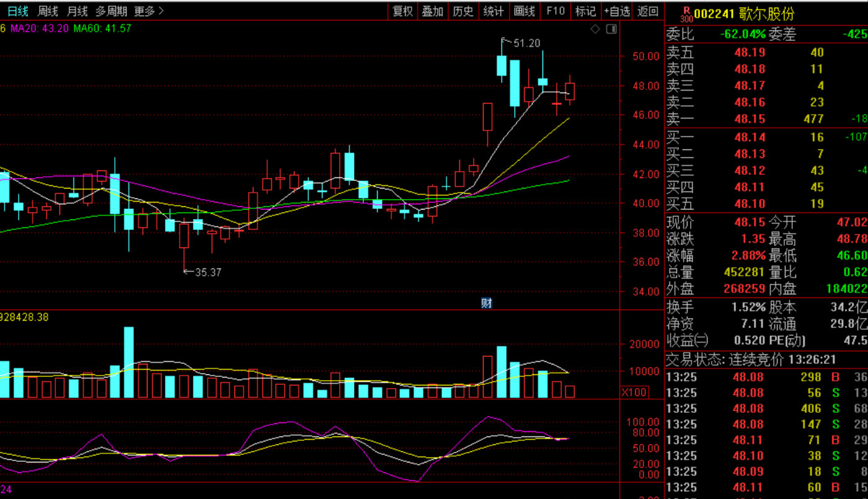Click the tallest cyan volume bar
This screenshot has height=499, width=868.
tap(129, 362)
